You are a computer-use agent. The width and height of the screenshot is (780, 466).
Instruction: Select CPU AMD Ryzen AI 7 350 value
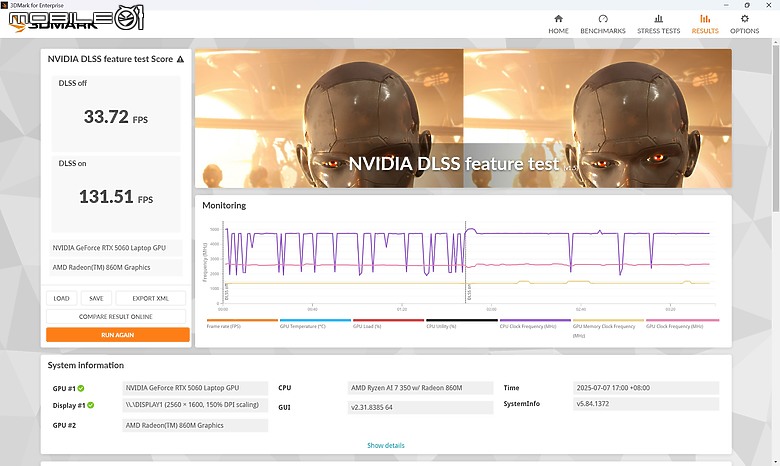pyautogui.click(x=420, y=388)
